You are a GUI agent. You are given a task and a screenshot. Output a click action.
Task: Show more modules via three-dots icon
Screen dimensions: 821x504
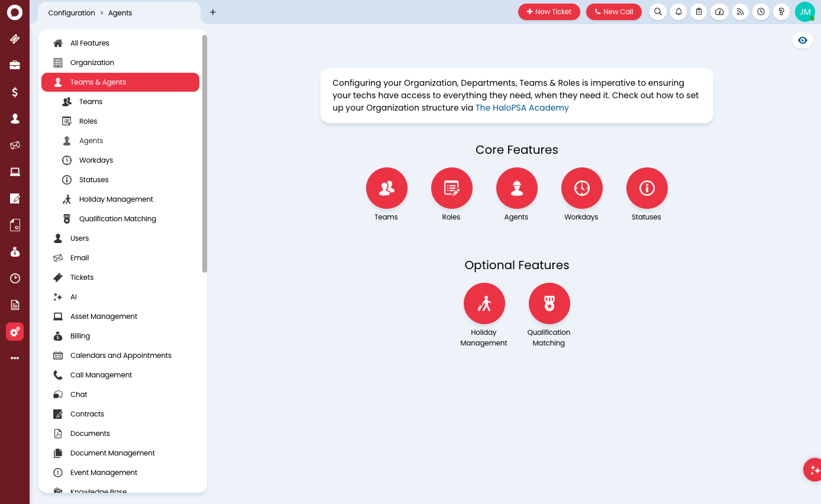(x=15, y=358)
